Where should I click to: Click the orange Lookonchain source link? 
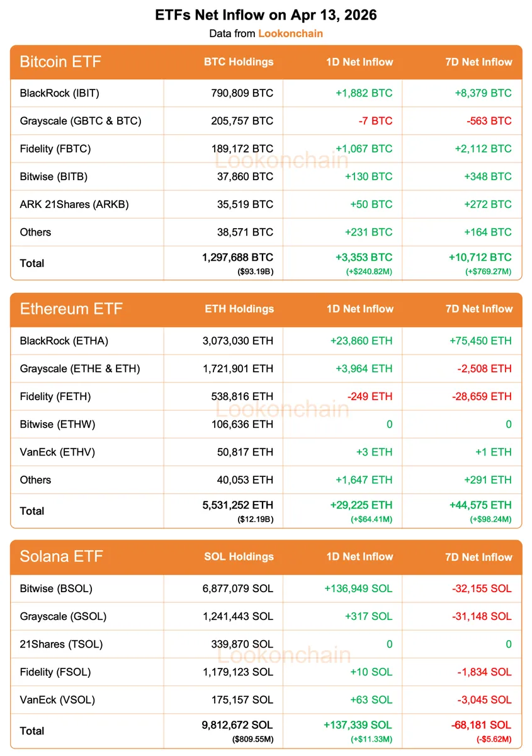tap(290, 33)
